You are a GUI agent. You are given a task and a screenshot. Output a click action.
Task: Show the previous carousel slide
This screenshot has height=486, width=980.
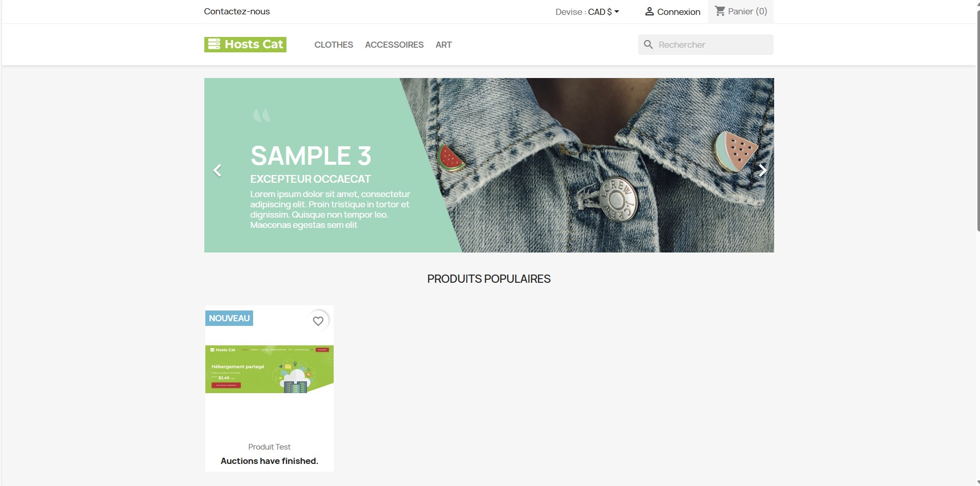(218, 170)
